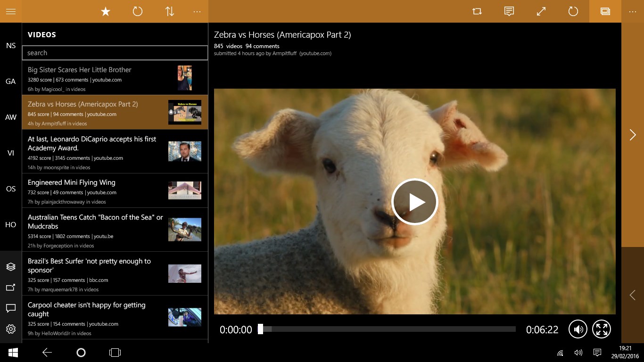Screen dimensions: 644x362
Task: Go to previous post with left chevron
Action: click(633, 295)
